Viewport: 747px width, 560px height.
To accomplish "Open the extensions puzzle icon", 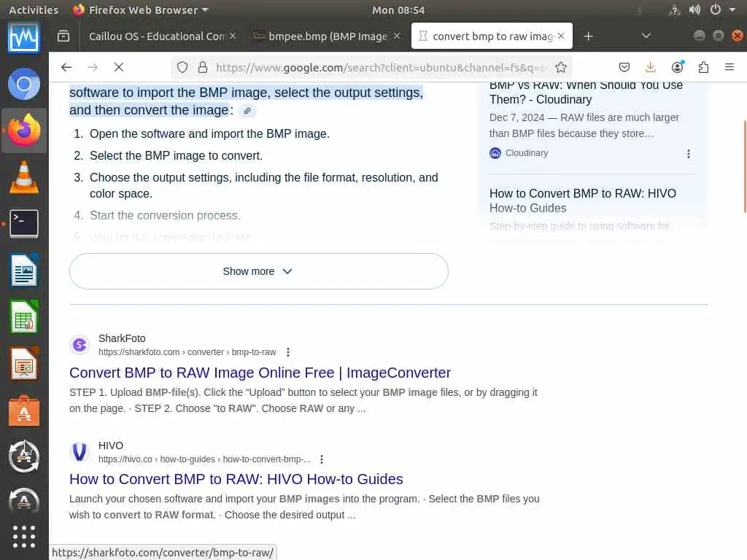I will [x=703, y=67].
